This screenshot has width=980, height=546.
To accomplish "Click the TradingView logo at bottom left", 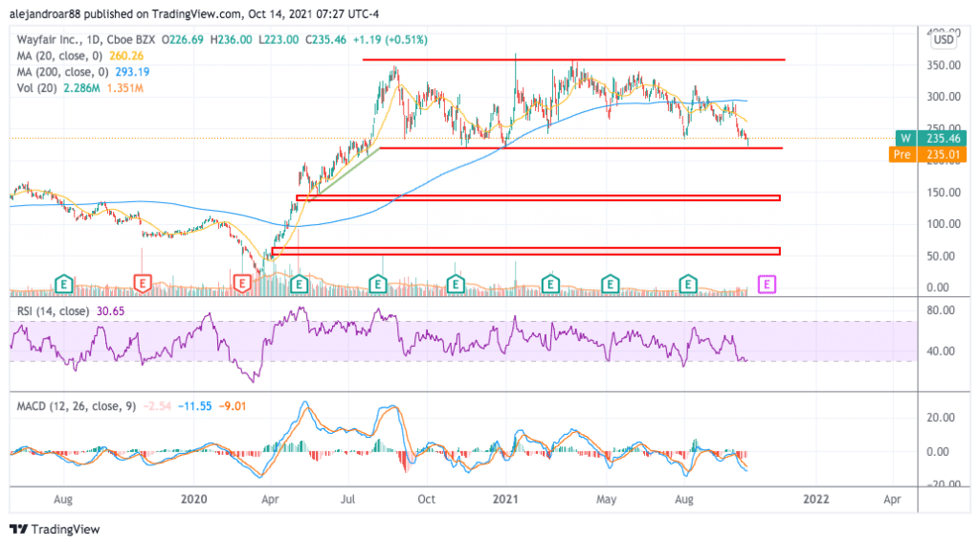I will pos(55,529).
